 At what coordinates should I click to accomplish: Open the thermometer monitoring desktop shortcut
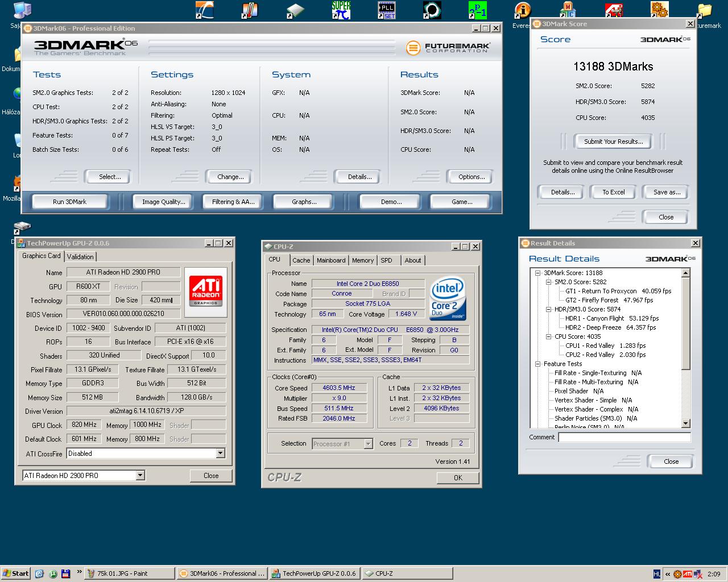tap(250, 10)
